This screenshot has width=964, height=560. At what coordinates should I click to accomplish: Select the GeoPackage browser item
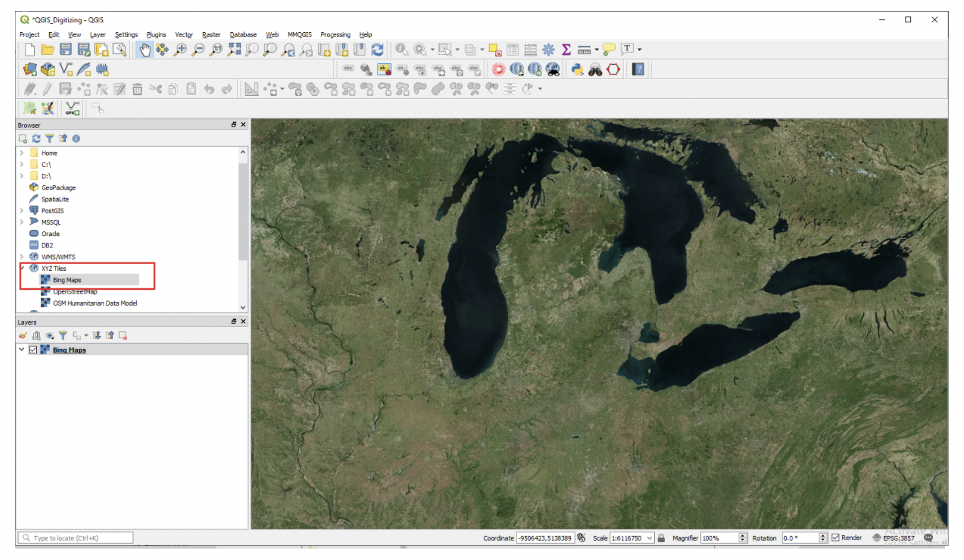(59, 188)
